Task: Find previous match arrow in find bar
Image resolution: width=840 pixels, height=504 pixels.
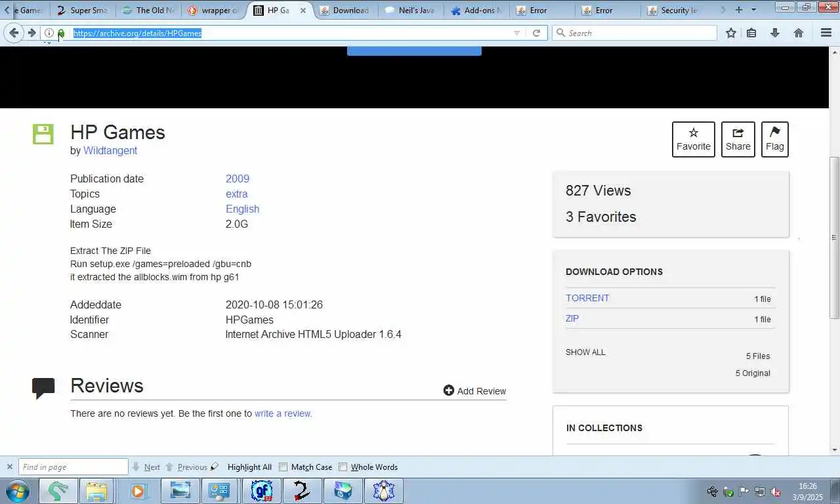Action: point(186,467)
